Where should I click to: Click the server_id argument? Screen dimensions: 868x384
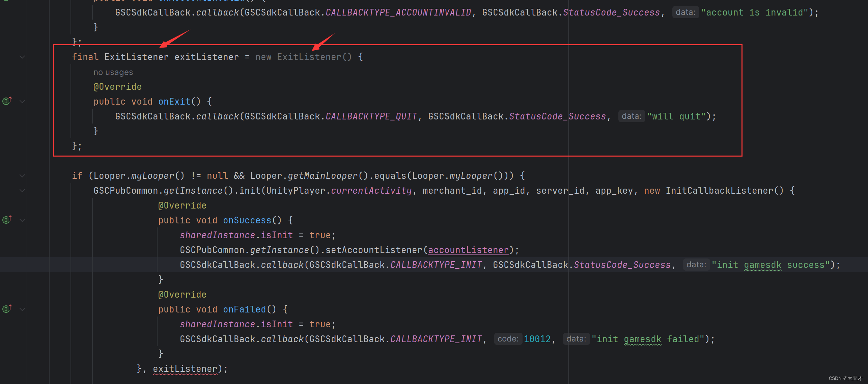click(x=560, y=191)
